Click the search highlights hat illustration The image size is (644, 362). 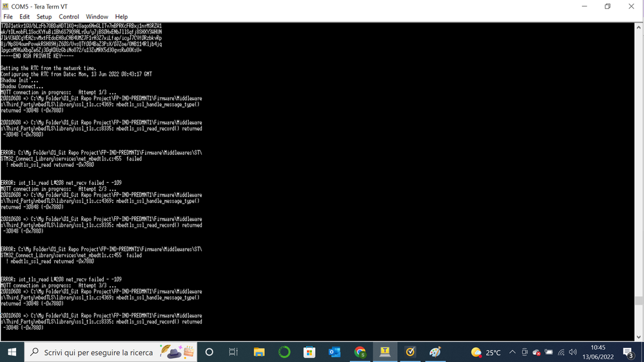(177, 352)
